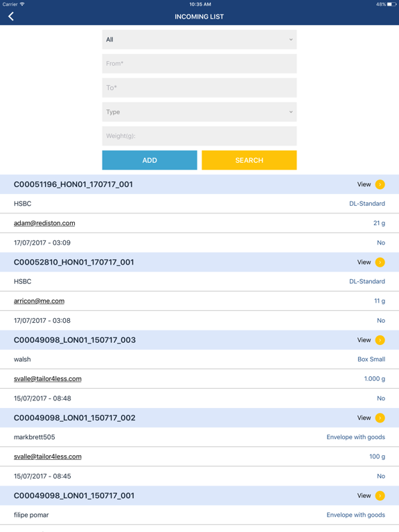Tap the blue ADD button
Image resolution: width=399 pixels, height=532 pixels.
coord(150,160)
